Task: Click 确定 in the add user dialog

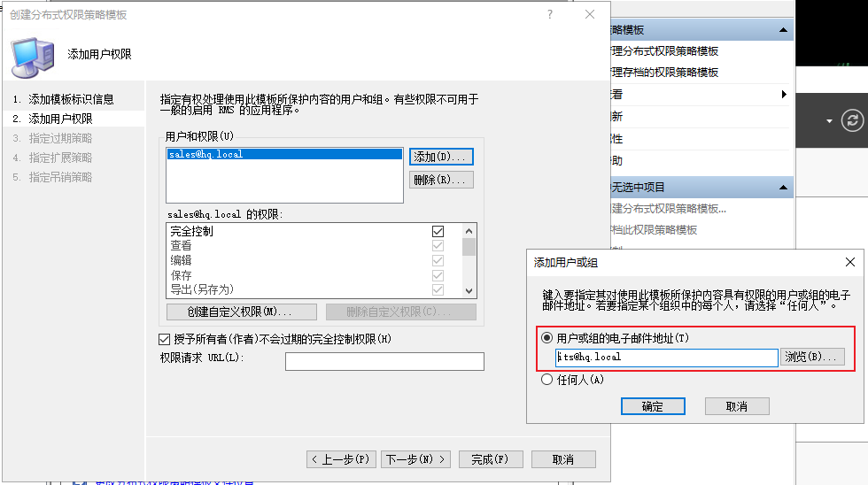Action: coord(653,406)
